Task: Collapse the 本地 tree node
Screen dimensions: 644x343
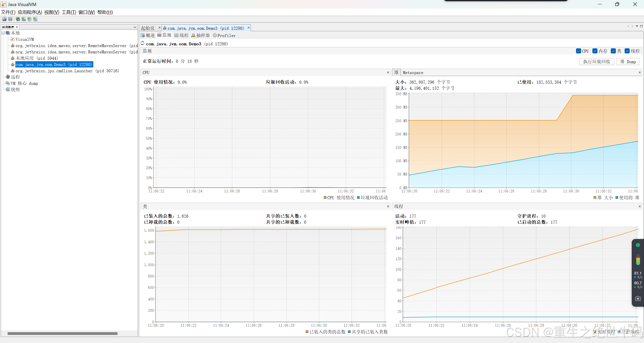Action: pyautogui.click(x=3, y=33)
